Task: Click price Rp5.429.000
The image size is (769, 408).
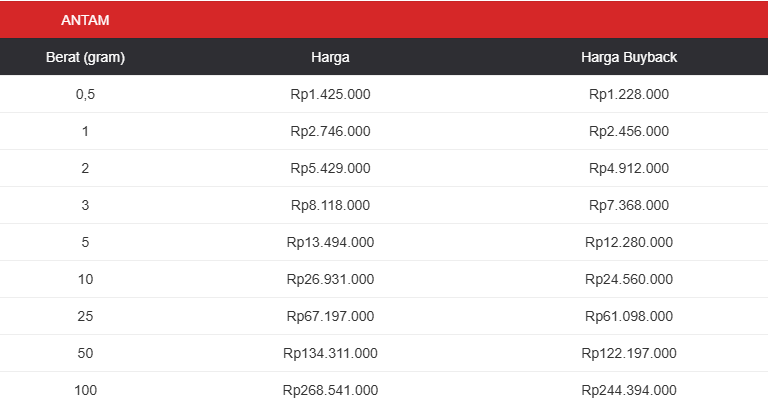Action: pyautogui.click(x=330, y=168)
